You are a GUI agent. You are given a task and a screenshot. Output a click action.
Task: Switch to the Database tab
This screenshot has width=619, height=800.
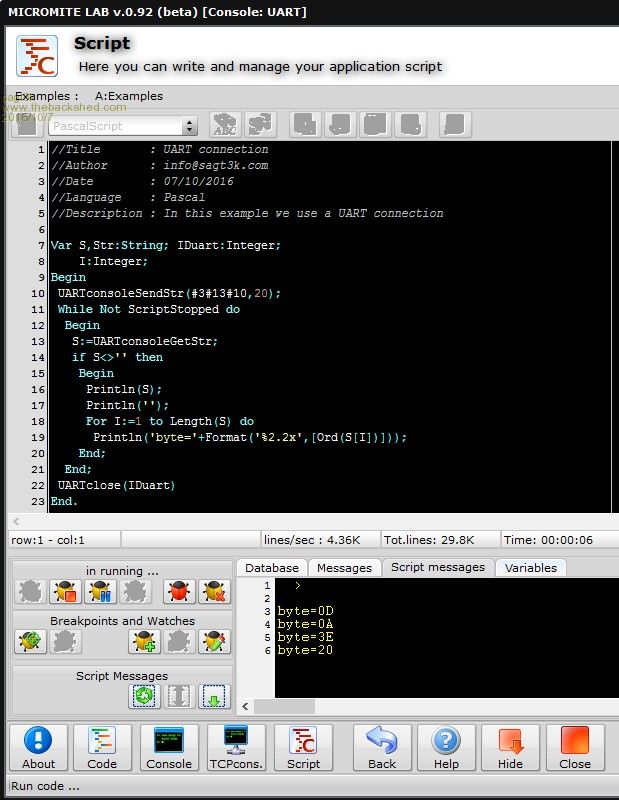[x=272, y=567]
